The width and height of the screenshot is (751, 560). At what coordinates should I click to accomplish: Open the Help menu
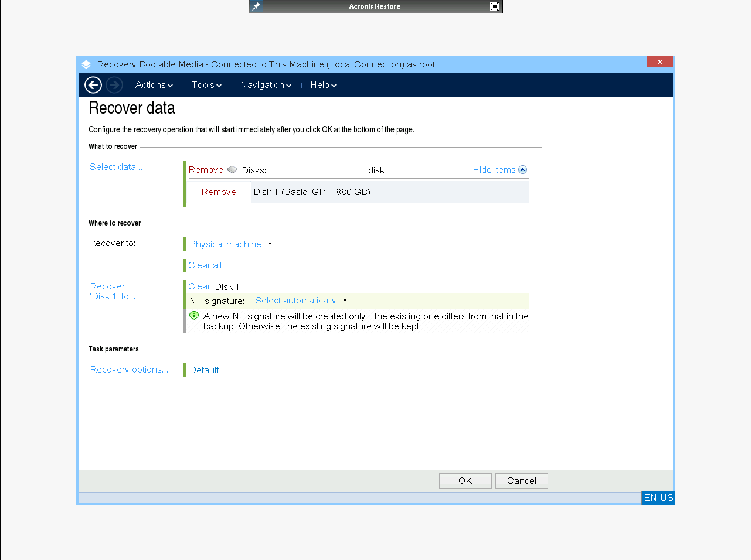[x=324, y=85]
